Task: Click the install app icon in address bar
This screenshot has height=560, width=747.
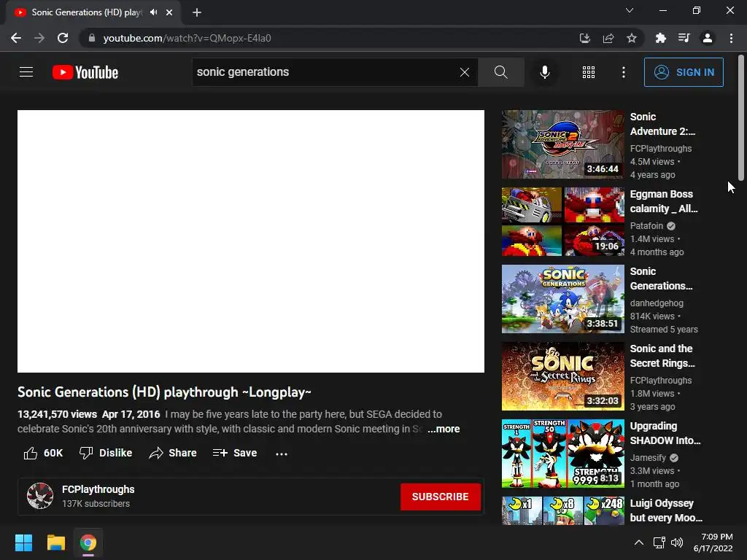Action: [x=584, y=38]
